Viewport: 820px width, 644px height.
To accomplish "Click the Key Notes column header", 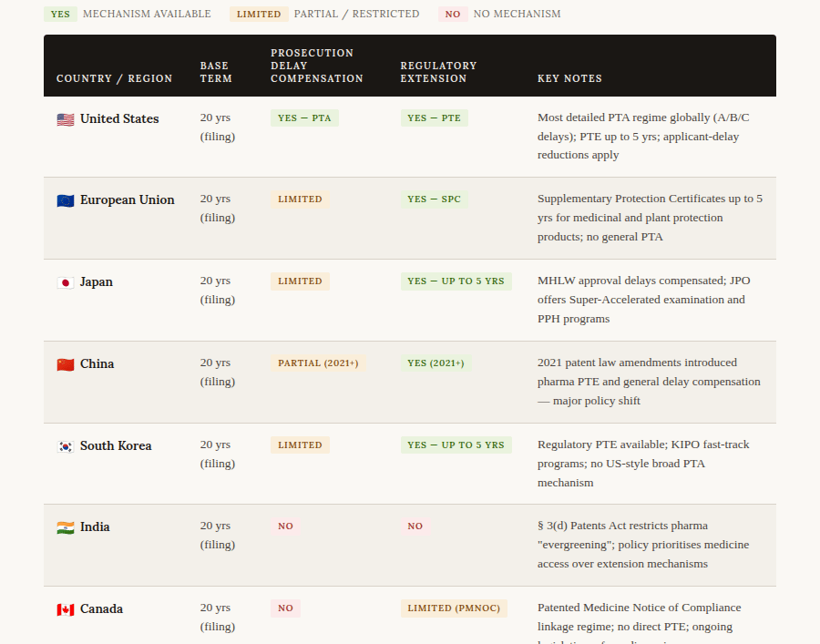I will [569, 78].
